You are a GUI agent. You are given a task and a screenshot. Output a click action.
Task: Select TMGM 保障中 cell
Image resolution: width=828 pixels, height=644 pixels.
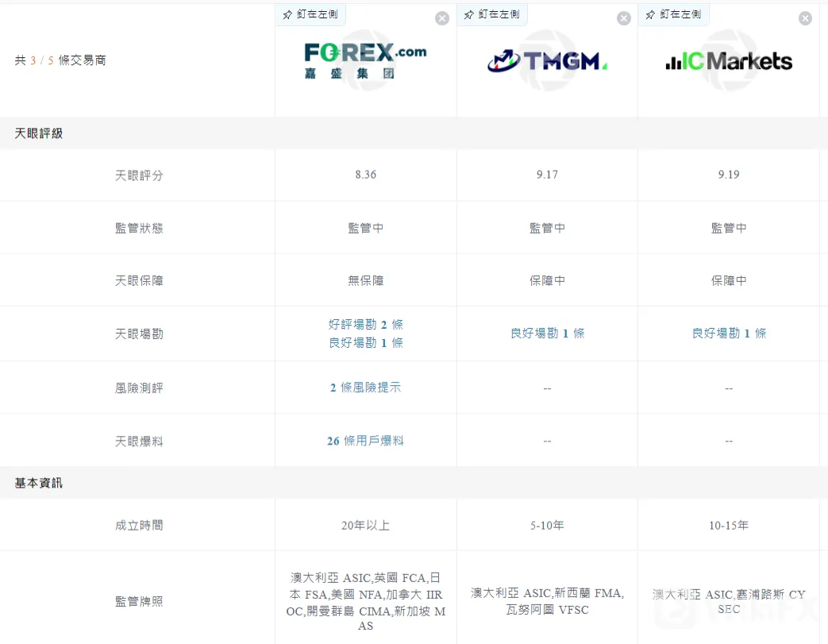pos(547,280)
